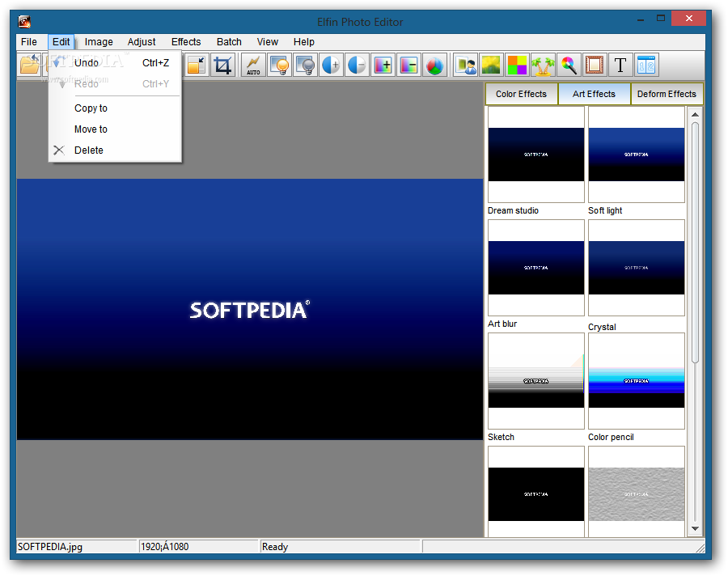728x576 pixels.
Task: Apply Auto adjustment with lightning icon
Action: 253,65
